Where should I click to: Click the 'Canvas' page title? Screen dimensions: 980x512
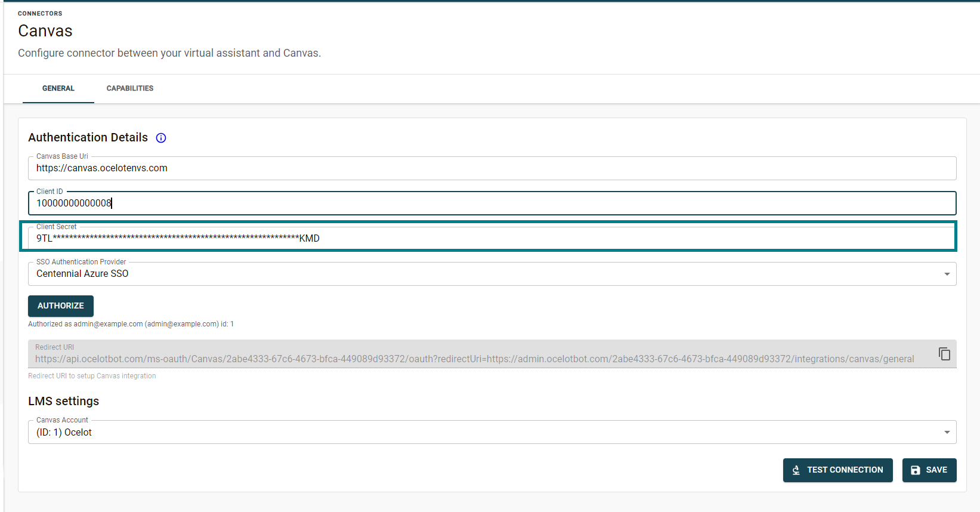point(45,31)
